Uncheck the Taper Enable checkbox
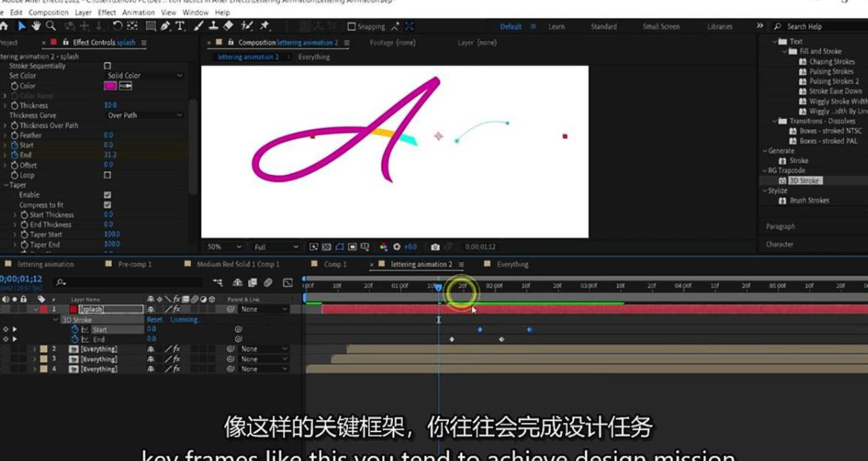Screen dimensions: 868x461 tap(107, 195)
